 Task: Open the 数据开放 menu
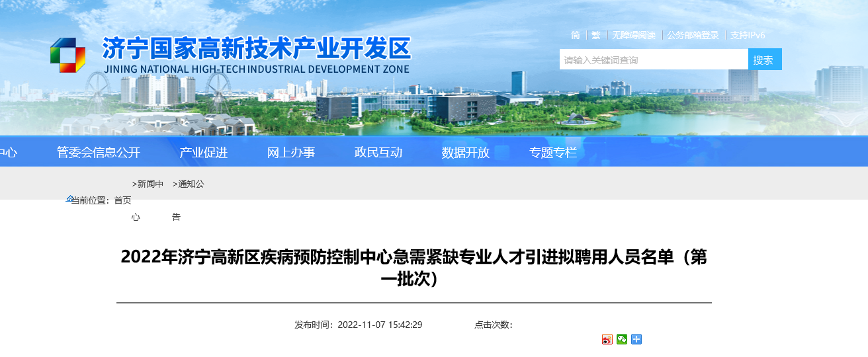tap(466, 153)
